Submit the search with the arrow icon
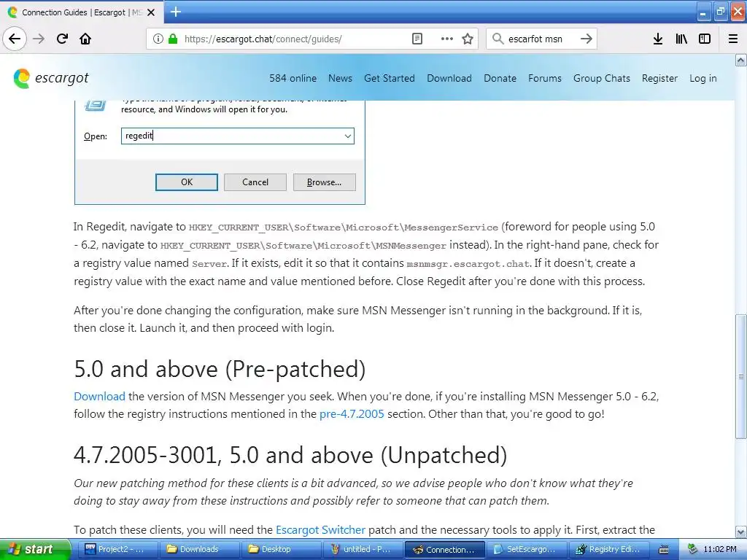This screenshot has width=747, height=560. point(587,39)
